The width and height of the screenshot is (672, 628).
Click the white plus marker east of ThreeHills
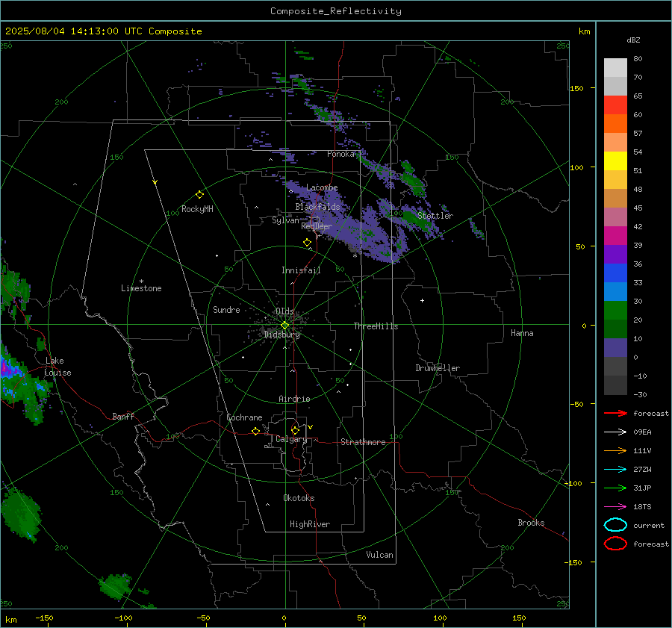422,300
